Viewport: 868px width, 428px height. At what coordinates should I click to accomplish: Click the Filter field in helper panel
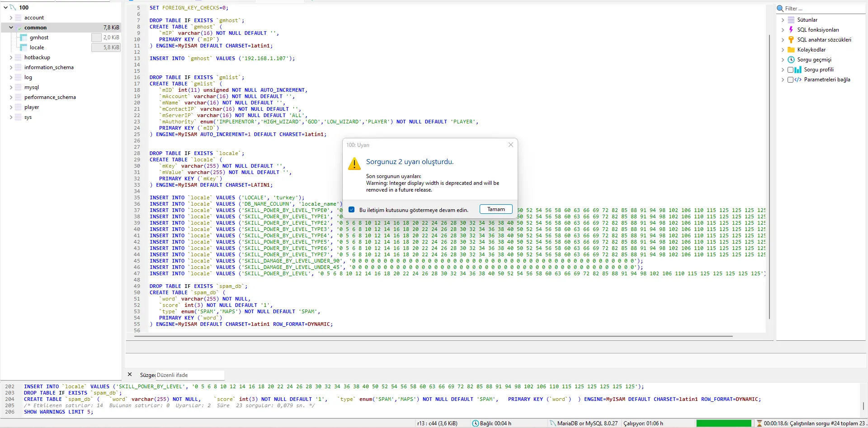coord(821,9)
